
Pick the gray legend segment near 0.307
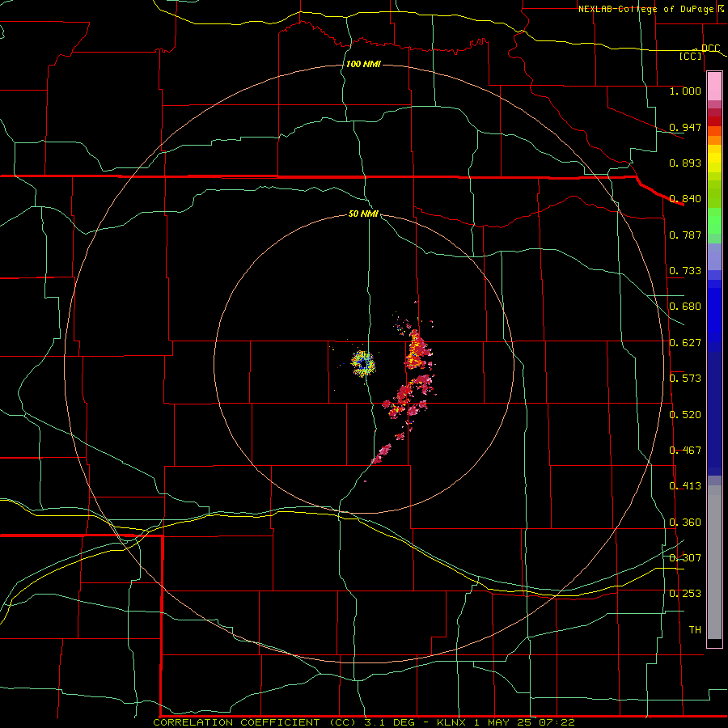pyautogui.click(x=714, y=562)
